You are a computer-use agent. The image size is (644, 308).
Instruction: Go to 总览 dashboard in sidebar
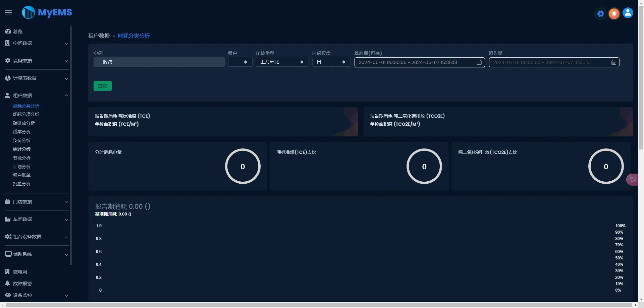pyautogui.click(x=17, y=32)
